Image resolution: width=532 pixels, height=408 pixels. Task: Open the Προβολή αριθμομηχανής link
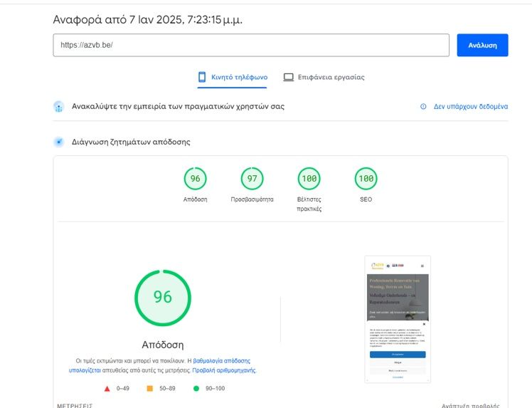[x=224, y=370]
